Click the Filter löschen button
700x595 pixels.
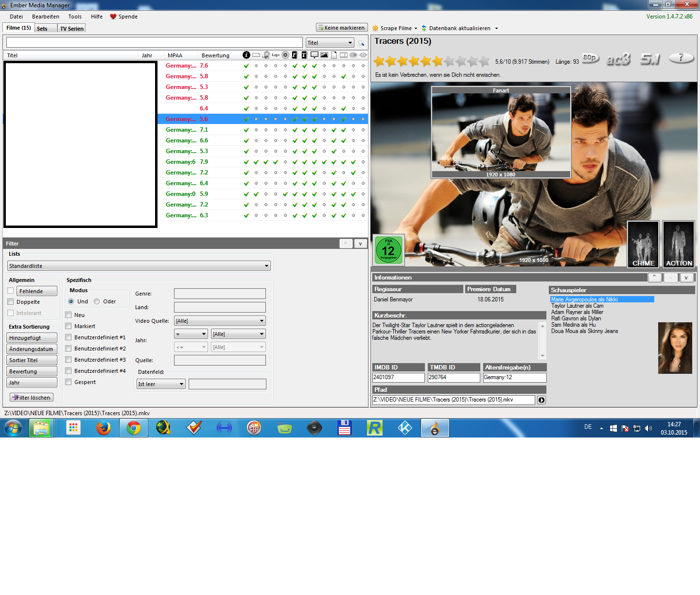pos(32,397)
